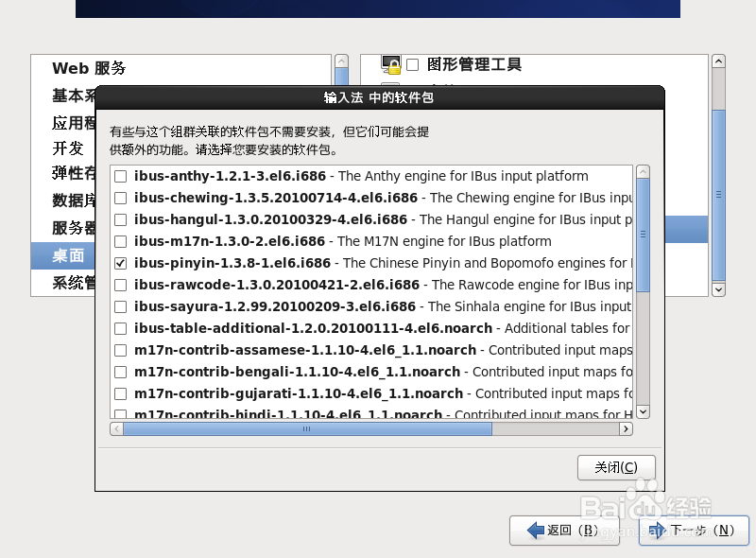Click the 关闭(C) button
Screen dimensions: 756x558
point(616,467)
